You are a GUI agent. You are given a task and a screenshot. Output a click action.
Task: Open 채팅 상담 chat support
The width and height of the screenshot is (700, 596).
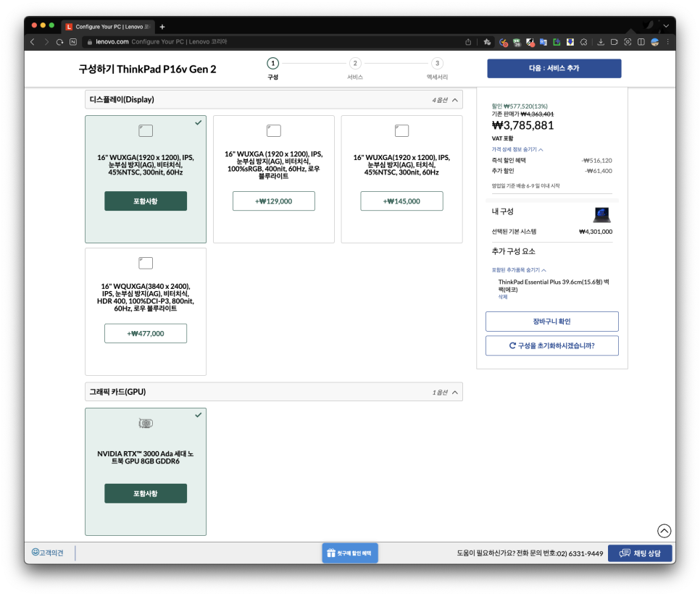tap(640, 553)
